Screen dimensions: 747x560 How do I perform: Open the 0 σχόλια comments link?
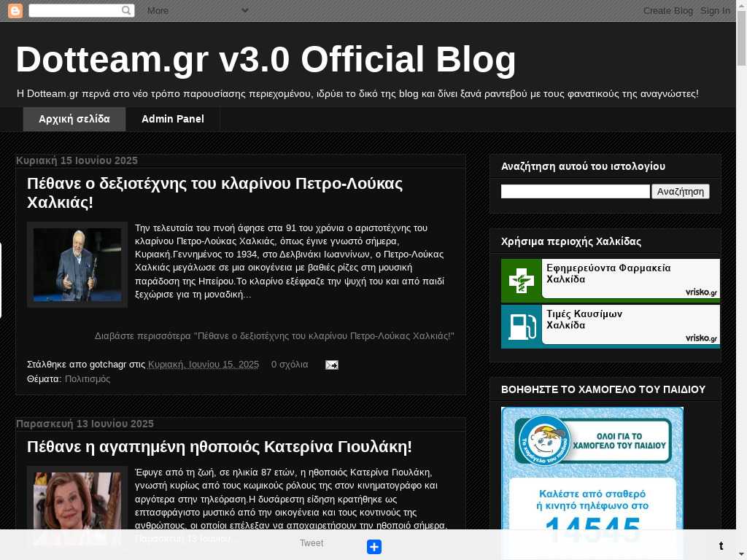290,365
